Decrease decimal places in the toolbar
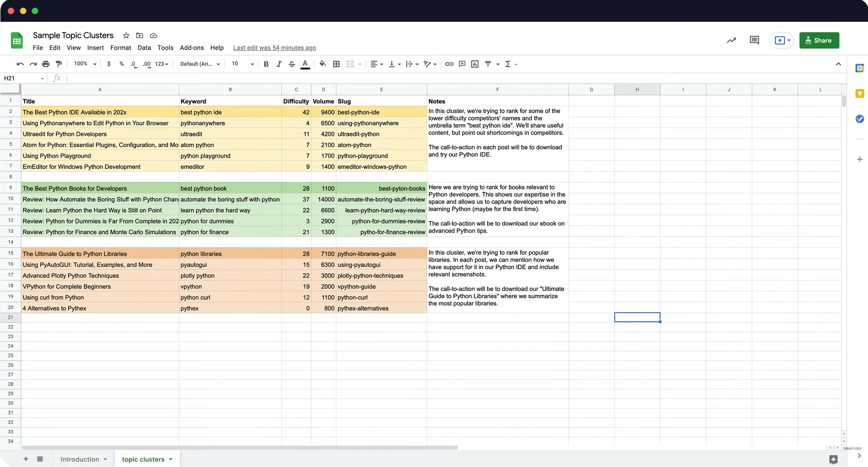 tap(133, 64)
